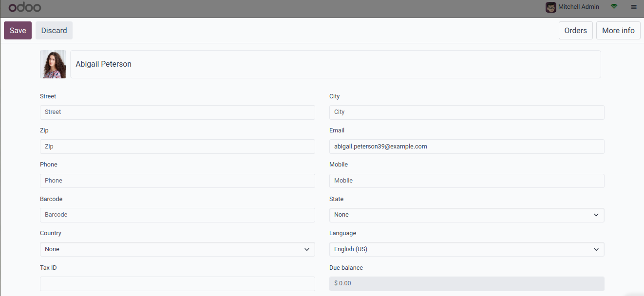
Task: Click the Tax ID field
Action: click(x=177, y=284)
